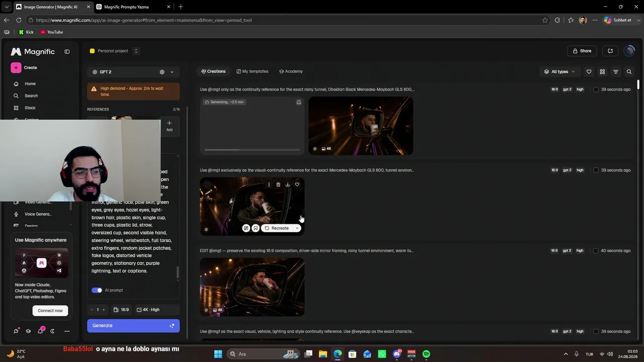
Task: Open search in the creations toolbar
Action: pyautogui.click(x=629, y=72)
